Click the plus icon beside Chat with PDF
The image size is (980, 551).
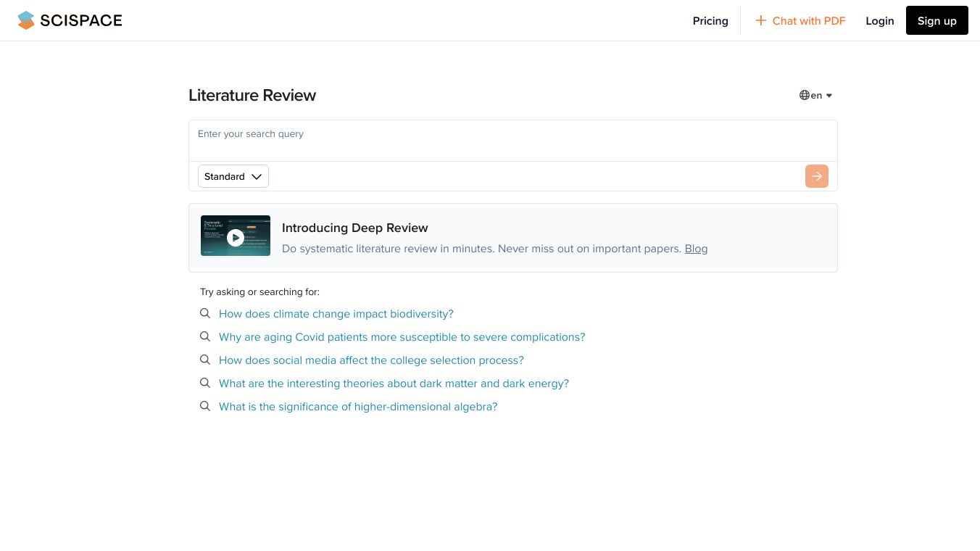760,20
